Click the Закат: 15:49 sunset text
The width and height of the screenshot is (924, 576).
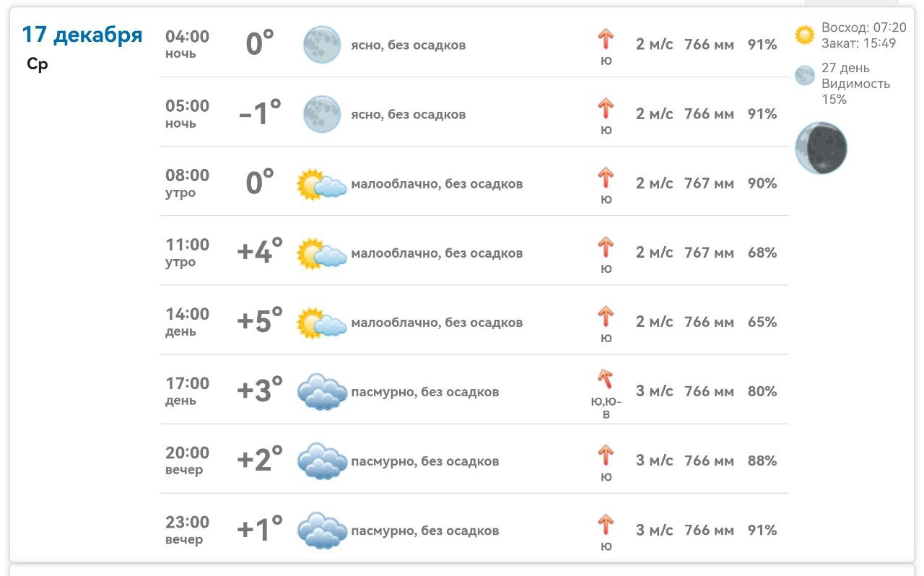[858, 43]
